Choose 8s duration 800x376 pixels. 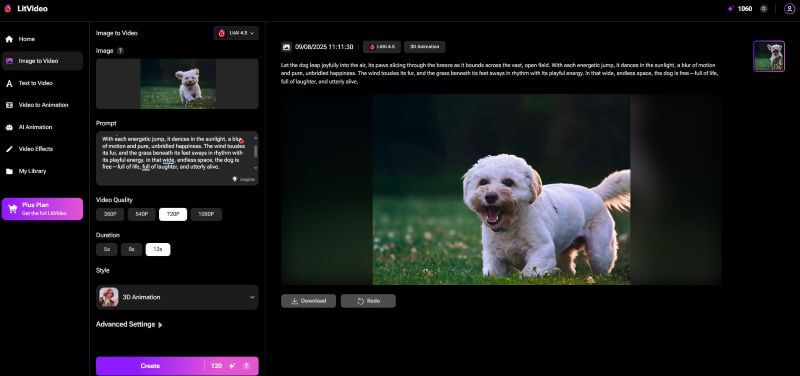[132, 249]
